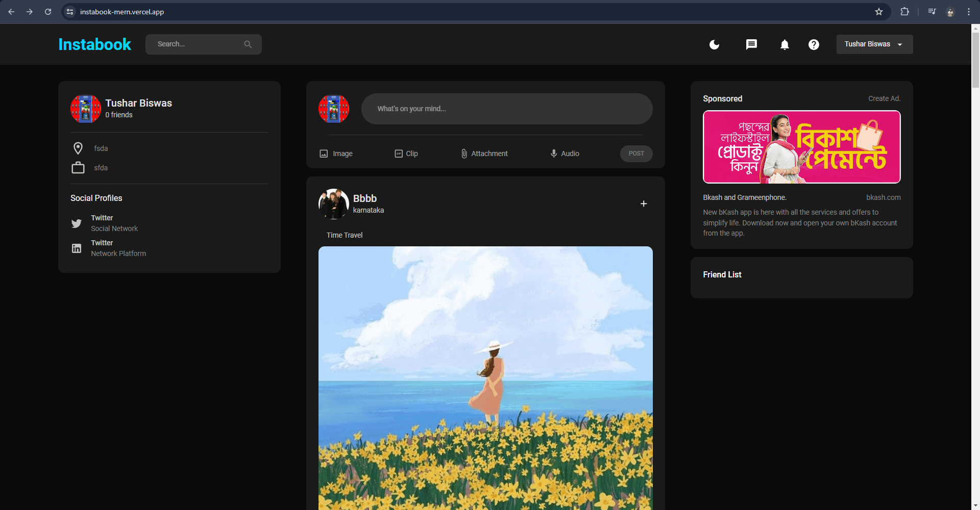The width and height of the screenshot is (980, 510).
Task: Click the LinkedIn Network Platform icon
Action: pyautogui.click(x=77, y=248)
